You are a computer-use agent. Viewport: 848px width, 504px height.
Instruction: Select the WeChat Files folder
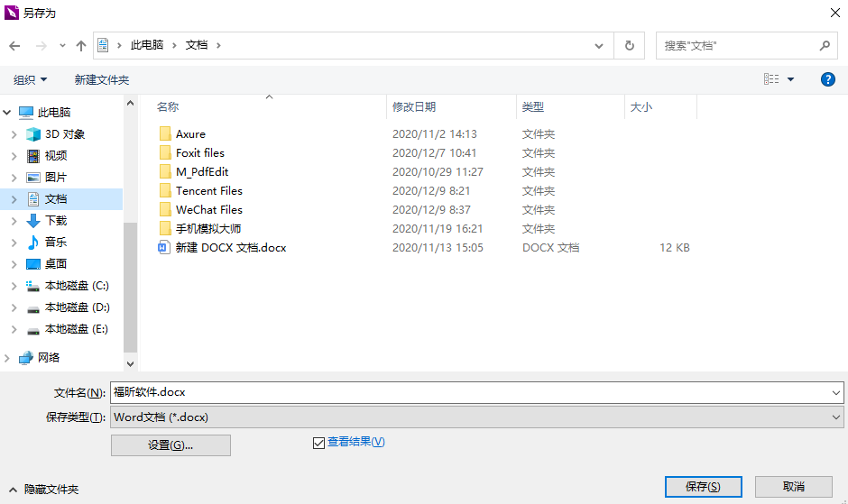[x=208, y=210]
